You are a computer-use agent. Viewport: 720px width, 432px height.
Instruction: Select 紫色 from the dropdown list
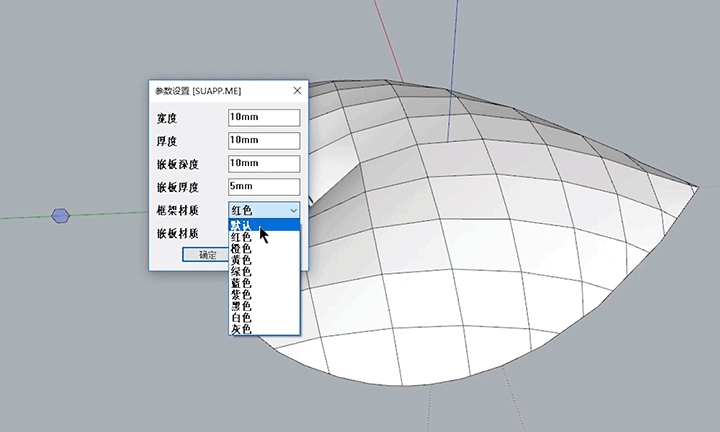pyautogui.click(x=264, y=294)
